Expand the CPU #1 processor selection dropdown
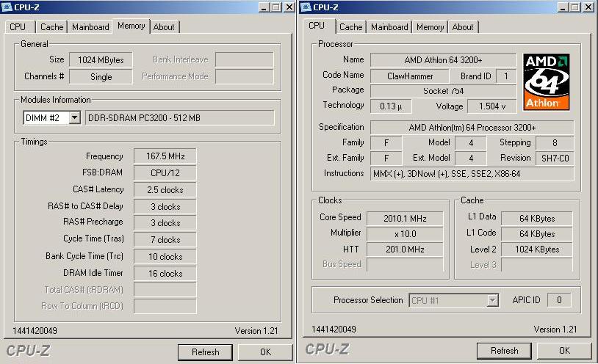Viewport: 598px width, 364px height. pyautogui.click(x=493, y=300)
